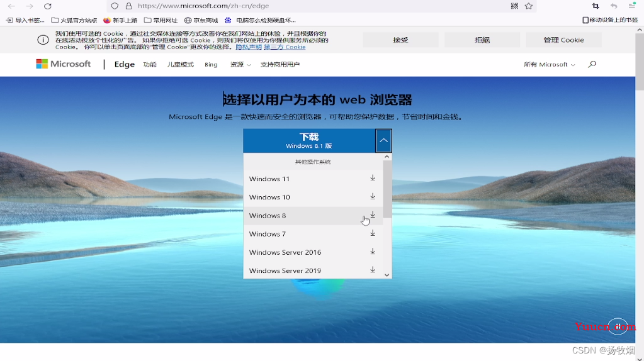Image resolution: width=644 pixels, height=361 pixels.
Task: Open the 常用网址 bookmark folder
Action: tap(161, 20)
